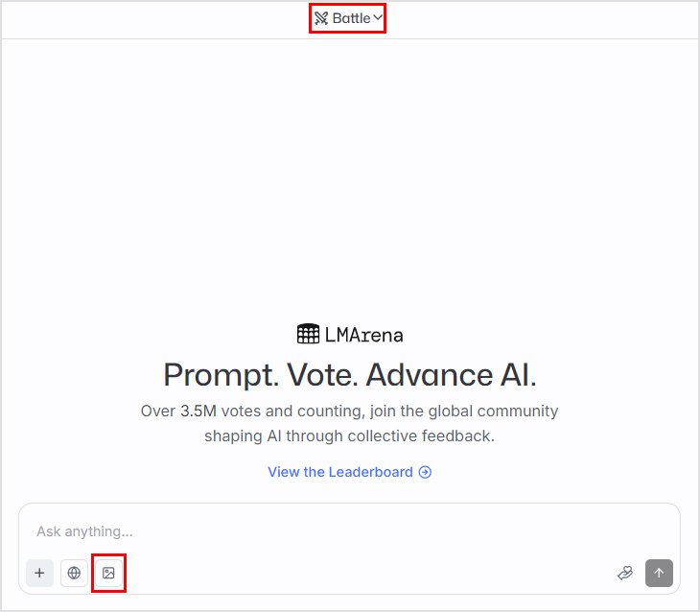The height and width of the screenshot is (612, 700).
Task: Click the bold 3.5M votes figure
Action: coord(198,411)
